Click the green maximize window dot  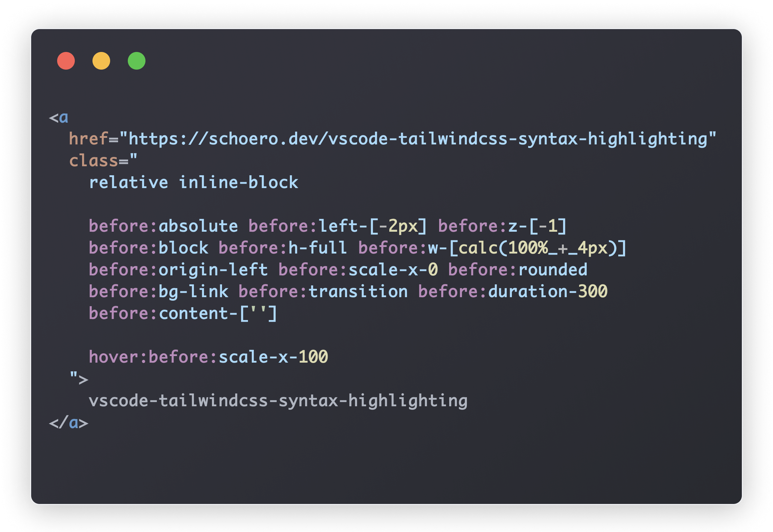(136, 61)
